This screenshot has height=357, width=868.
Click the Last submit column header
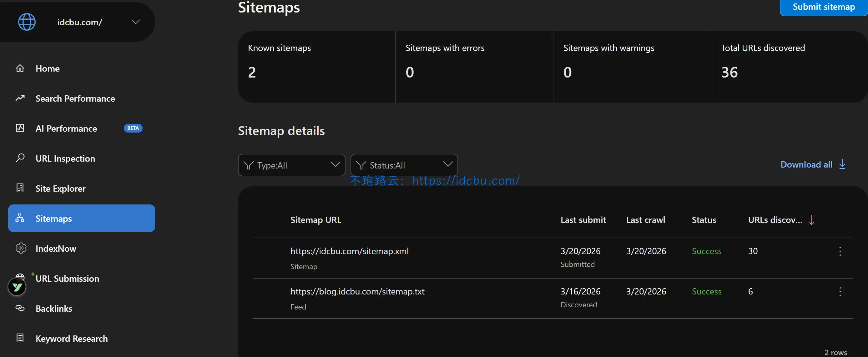click(x=583, y=220)
